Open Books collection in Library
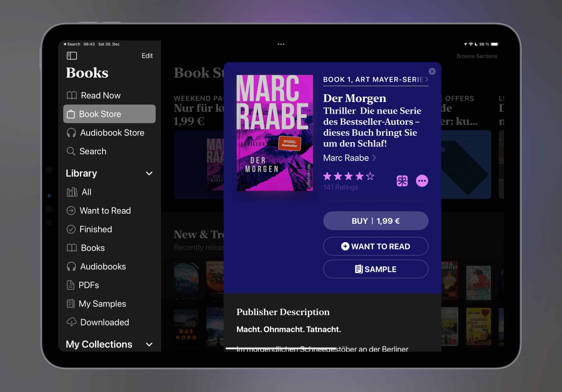The image size is (562, 392). coord(109,248)
